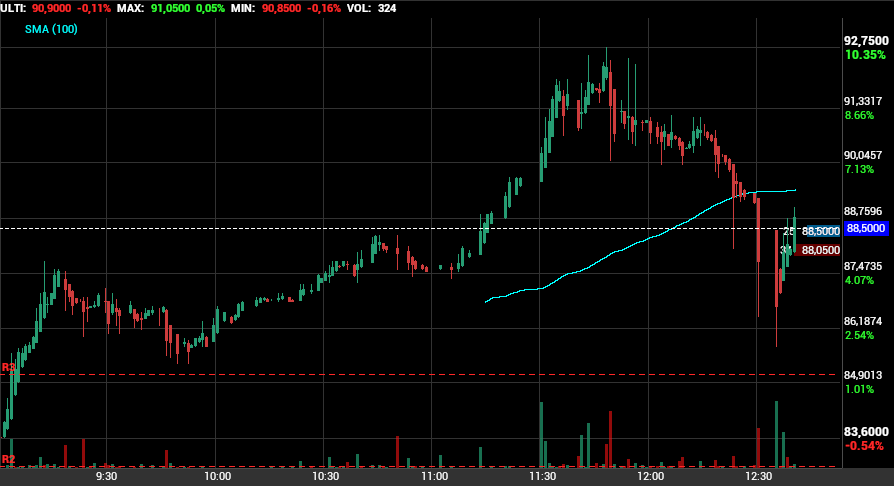The image size is (894, 486).
Task: Click the 0,05% change beside MAX
Action: click(210, 9)
